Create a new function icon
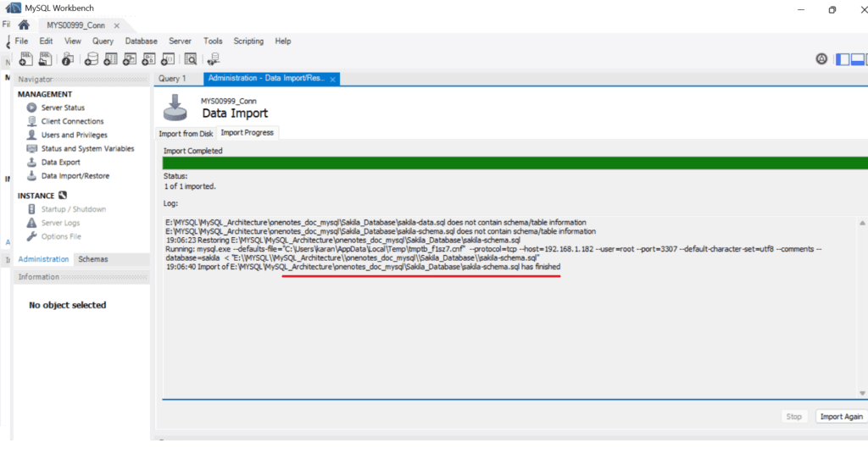868x454 pixels. 168,59
